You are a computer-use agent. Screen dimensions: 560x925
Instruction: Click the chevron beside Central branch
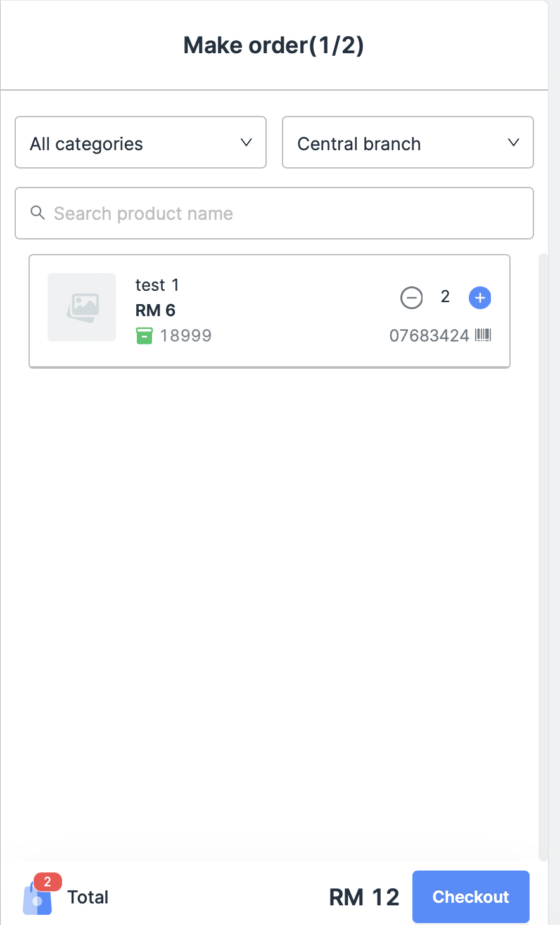pyautogui.click(x=514, y=143)
